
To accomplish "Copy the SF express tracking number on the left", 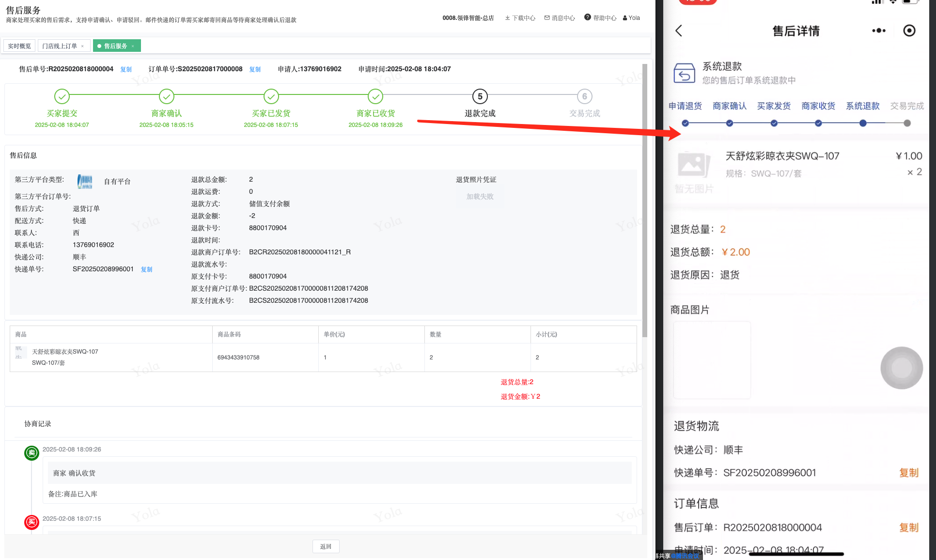I will [x=146, y=269].
